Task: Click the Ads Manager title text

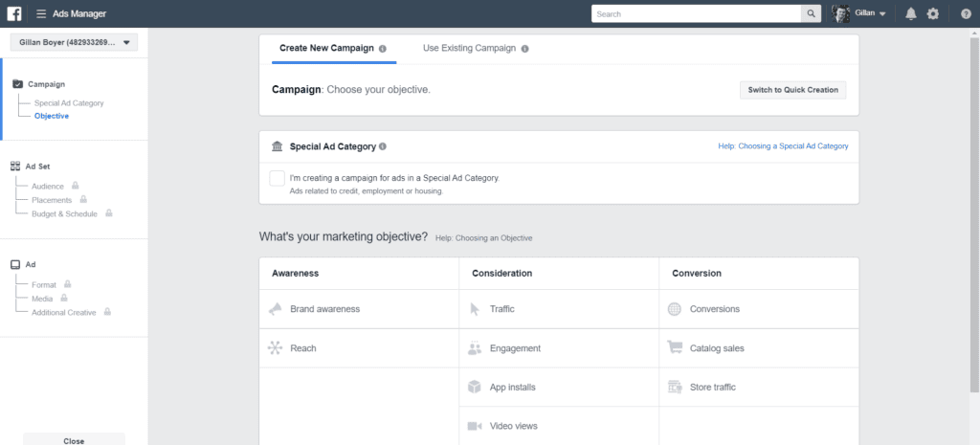Action: click(79, 13)
